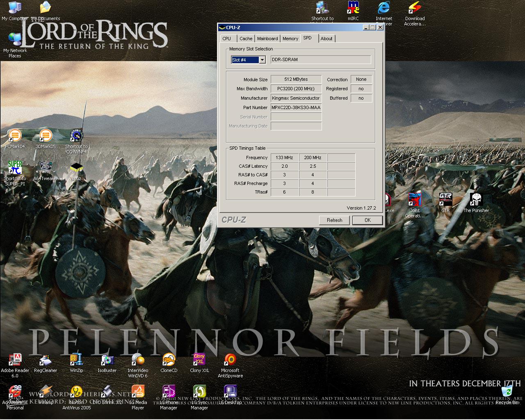Viewport: 525px width, 420px height.
Task: Click the CAS# Latency 2.5 cell
Action: click(x=313, y=166)
